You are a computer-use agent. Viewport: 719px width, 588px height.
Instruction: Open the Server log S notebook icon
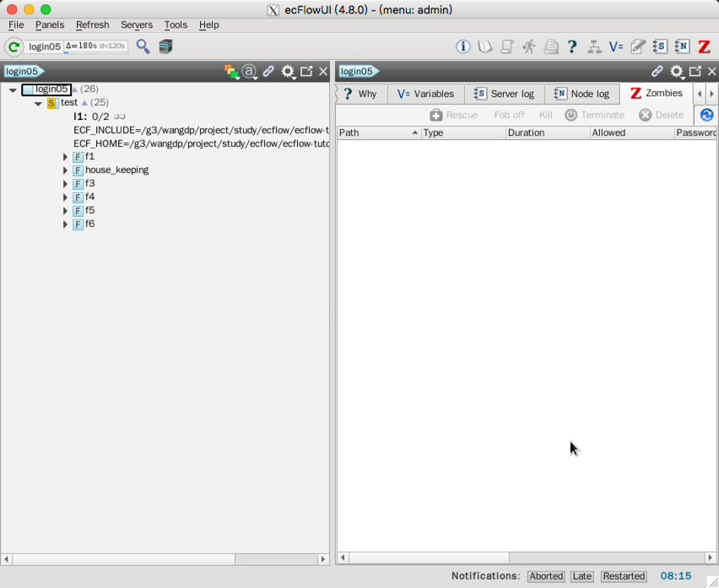click(660, 46)
